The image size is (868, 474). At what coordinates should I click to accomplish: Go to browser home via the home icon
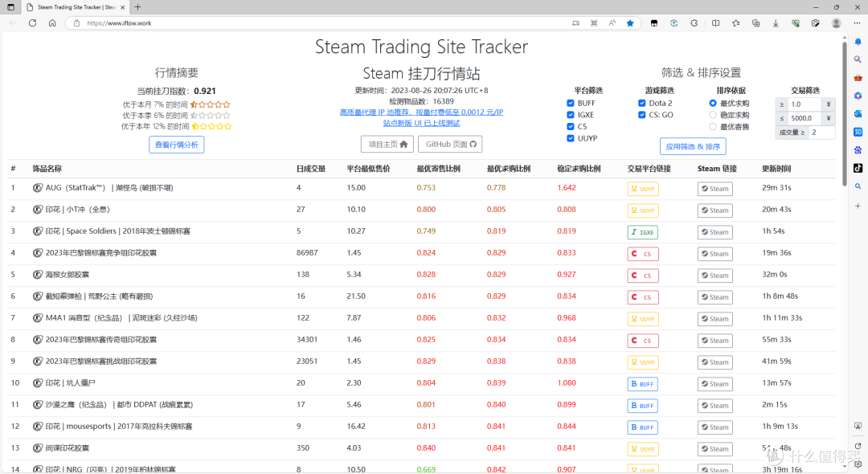[x=52, y=23]
